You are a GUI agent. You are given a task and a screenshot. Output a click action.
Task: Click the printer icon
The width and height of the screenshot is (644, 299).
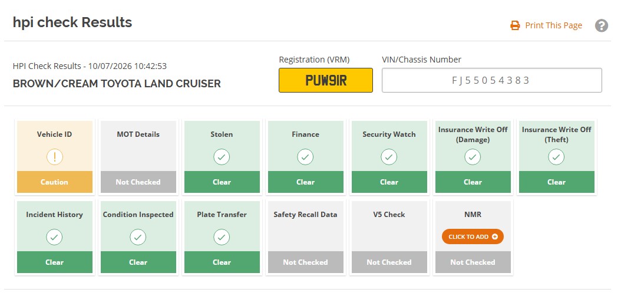(x=514, y=25)
